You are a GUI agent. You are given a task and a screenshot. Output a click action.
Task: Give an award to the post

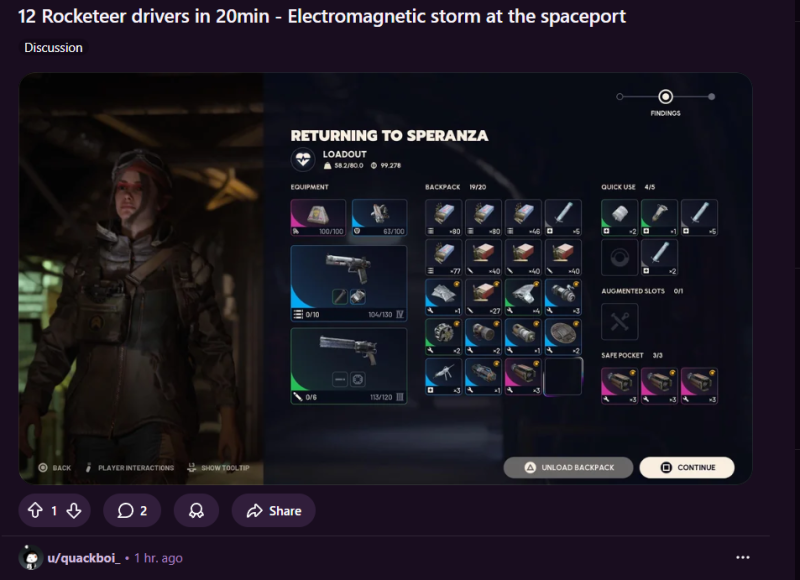tap(196, 511)
